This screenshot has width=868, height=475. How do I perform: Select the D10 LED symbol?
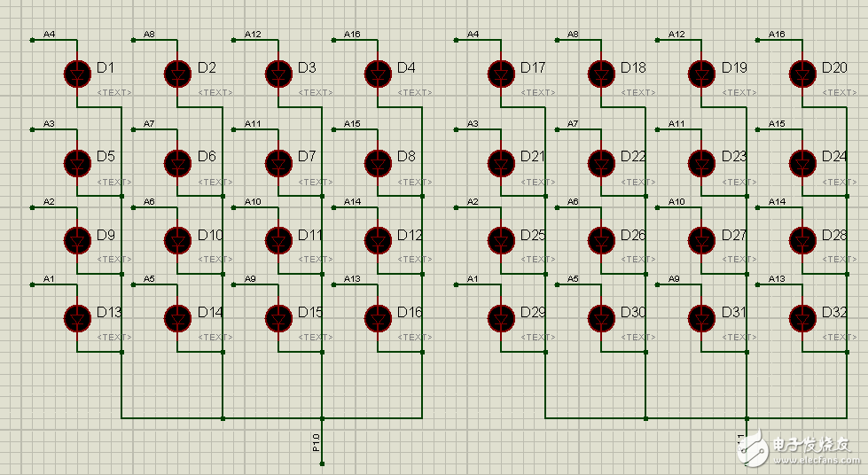click(178, 240)
